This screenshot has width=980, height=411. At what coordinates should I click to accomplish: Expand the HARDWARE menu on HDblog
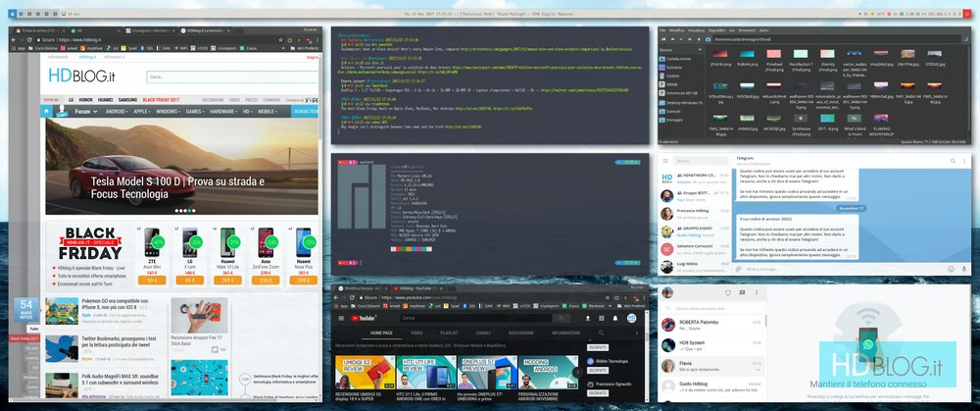coord(223,112)
